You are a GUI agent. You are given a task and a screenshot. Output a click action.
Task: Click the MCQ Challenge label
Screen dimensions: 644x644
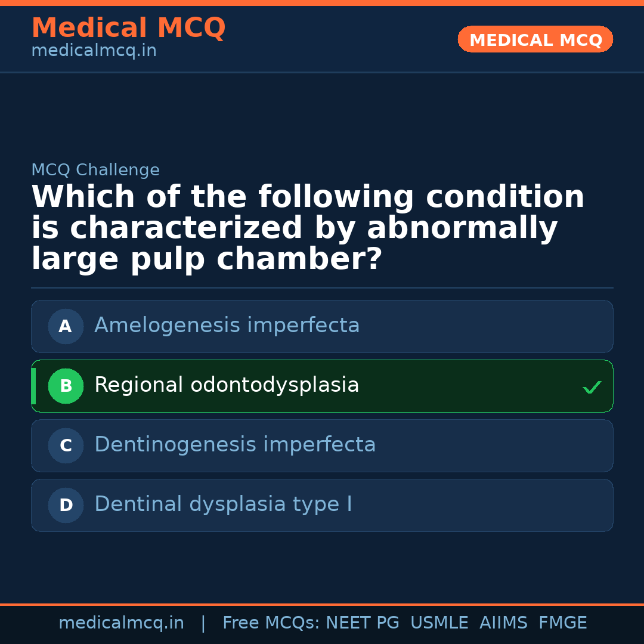click(x=95, y=170)
